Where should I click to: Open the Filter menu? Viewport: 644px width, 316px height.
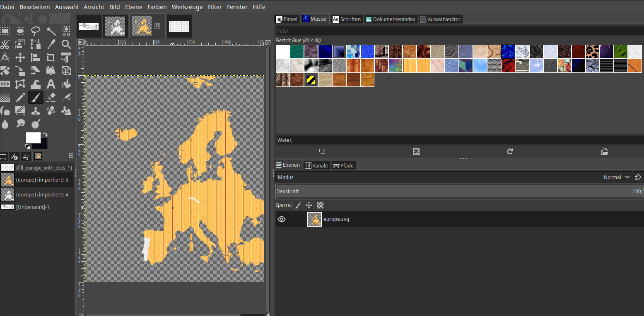pyautogui.click(x=215, y=7)
